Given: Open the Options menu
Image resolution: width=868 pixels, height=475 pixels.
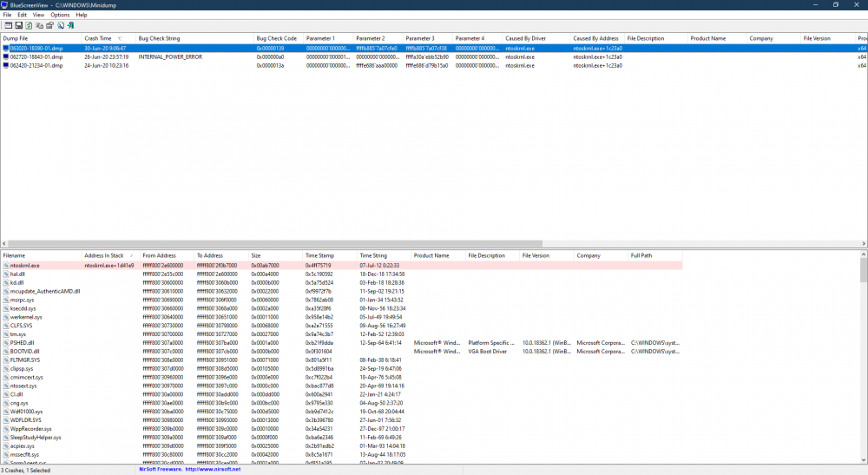Looking at the screenshot, I should (x=60, y=15).
